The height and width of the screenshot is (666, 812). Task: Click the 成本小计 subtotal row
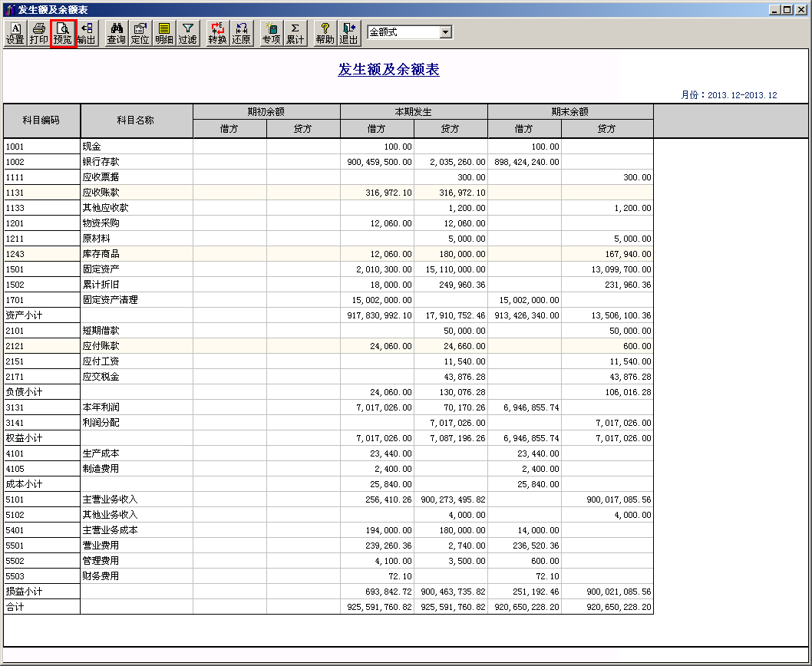click(x=328, y=484)
